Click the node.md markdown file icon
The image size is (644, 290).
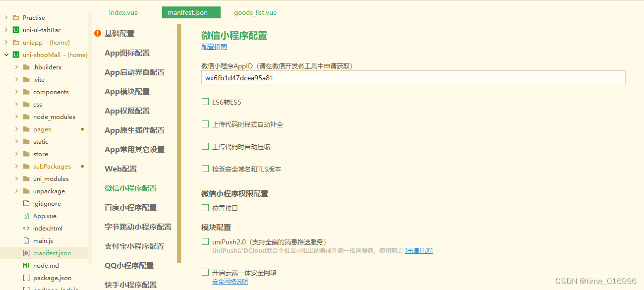[x=26, y=265]
